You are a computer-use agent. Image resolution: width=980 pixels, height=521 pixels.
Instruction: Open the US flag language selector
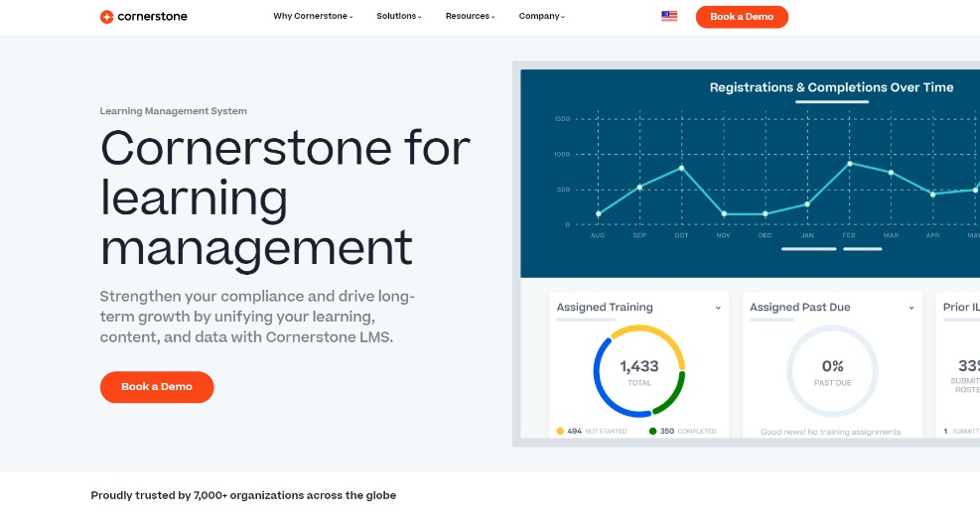tap(669, 16)
